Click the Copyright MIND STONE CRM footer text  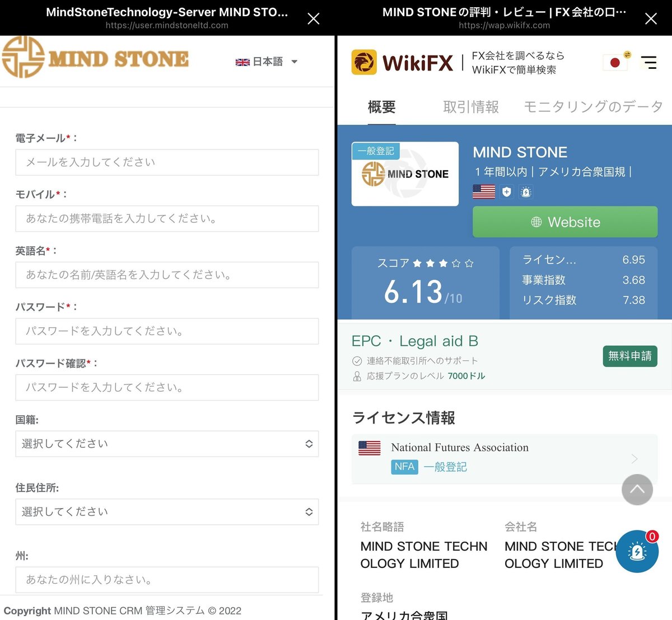123,610
